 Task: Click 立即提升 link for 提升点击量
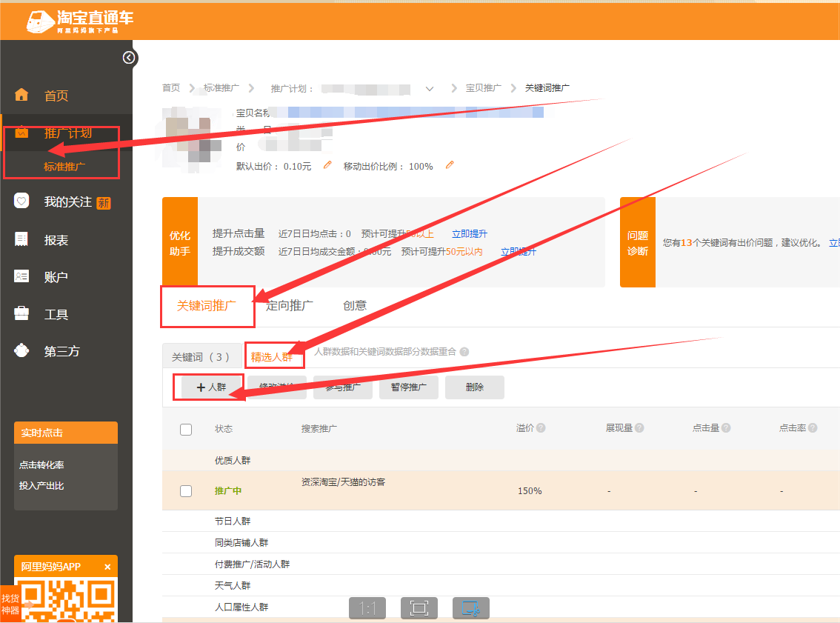pyautogui.click(x=470, y=234)
